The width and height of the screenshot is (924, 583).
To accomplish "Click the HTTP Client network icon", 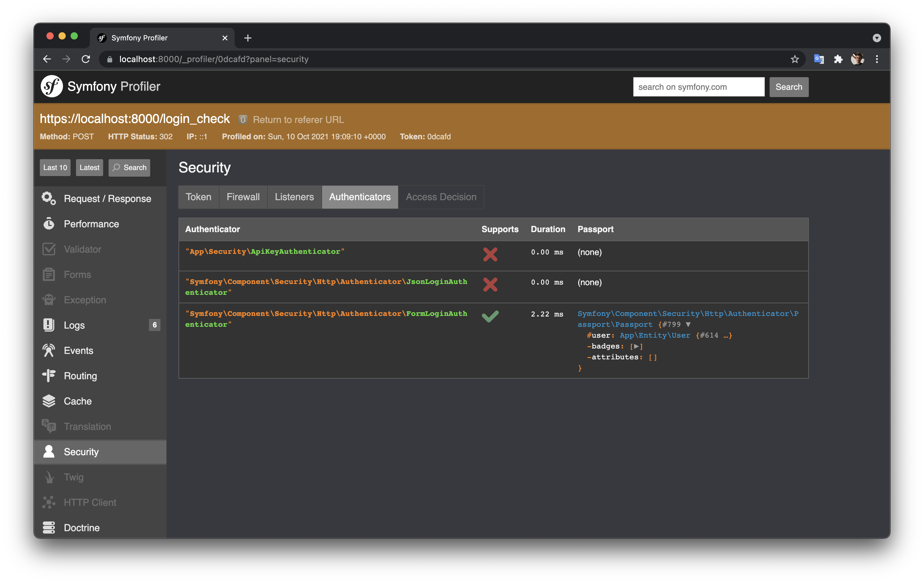I will coord(49,502).
